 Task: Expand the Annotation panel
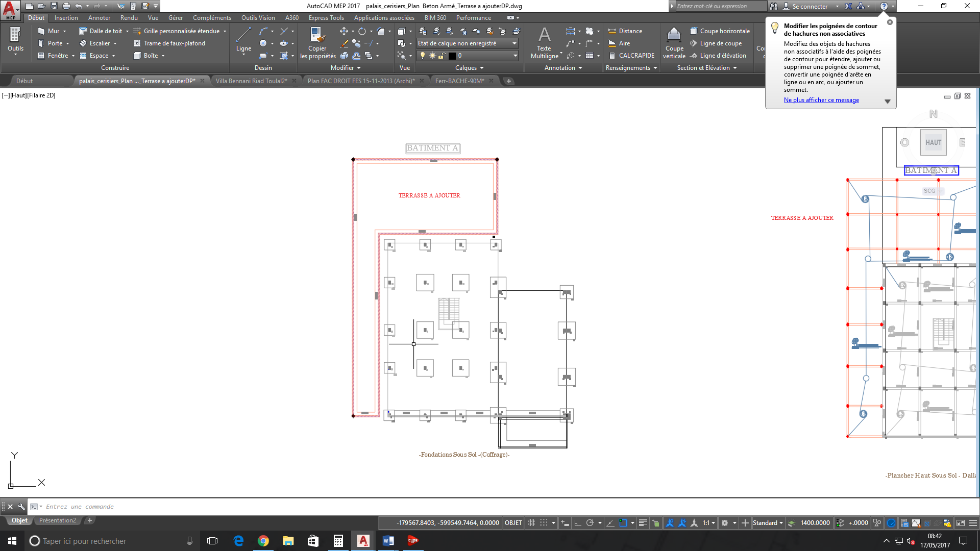[x=563, y=68]
